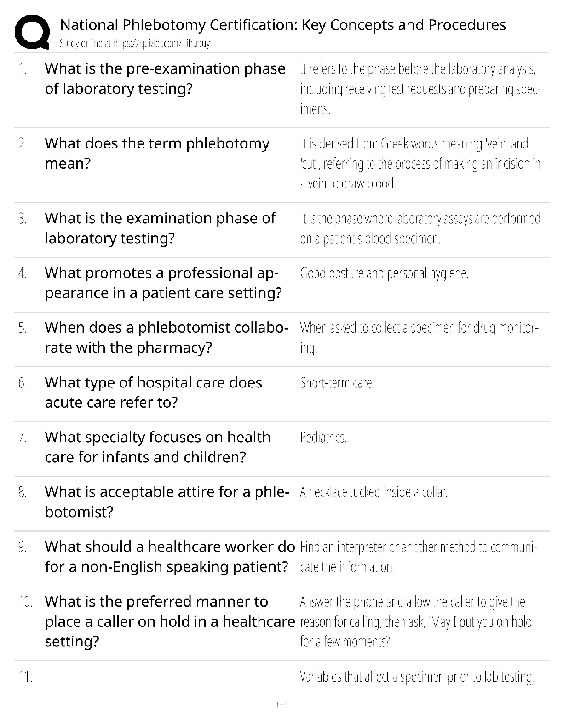Click the acceptable attire question

pos(167,501)
